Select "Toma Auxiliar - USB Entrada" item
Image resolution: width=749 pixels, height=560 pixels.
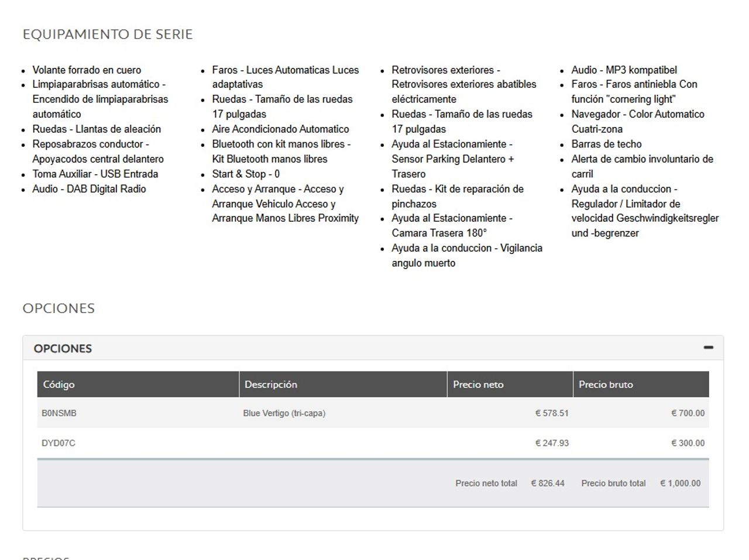(x=95, y=174)
